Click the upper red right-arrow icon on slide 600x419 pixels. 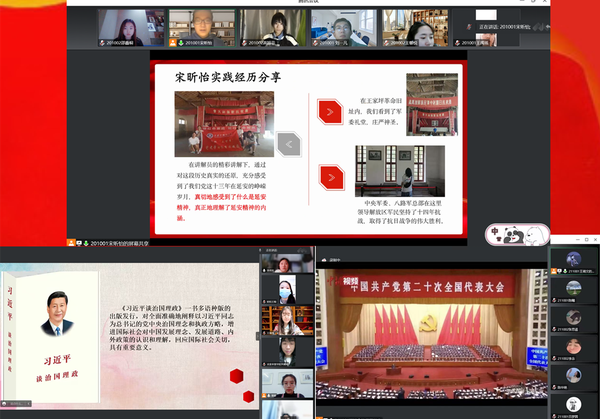[x=327, y=111]
